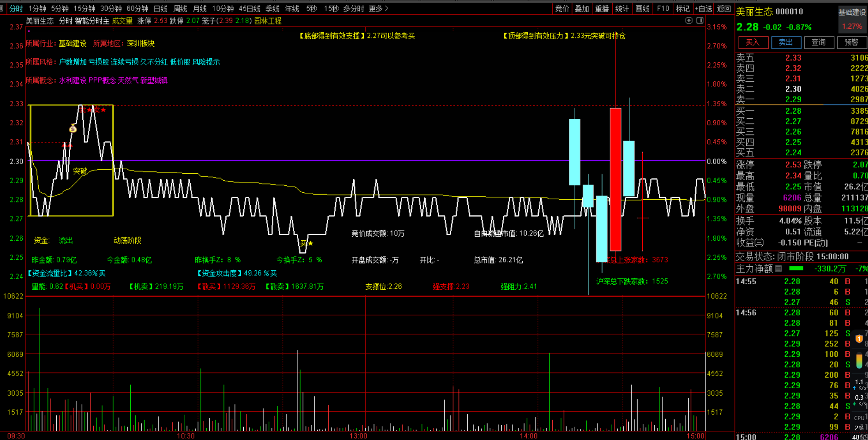This screenshot has width=868, height=440.
Task: Select the 买一 bid row at 2.28
Action: 802,111
